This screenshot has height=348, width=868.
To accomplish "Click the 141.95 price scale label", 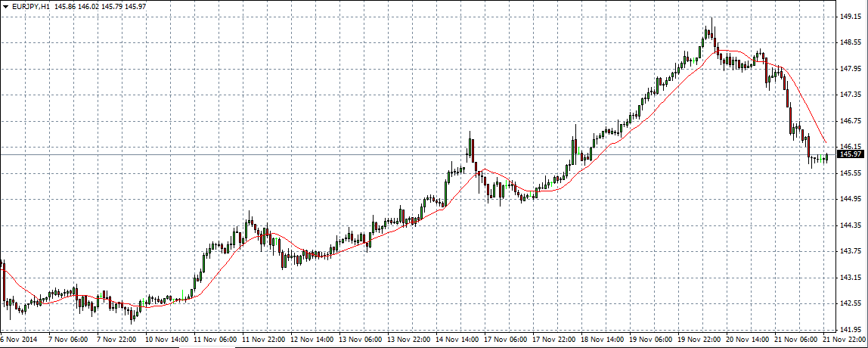I will pyautogui.click(x=849, y=330).
